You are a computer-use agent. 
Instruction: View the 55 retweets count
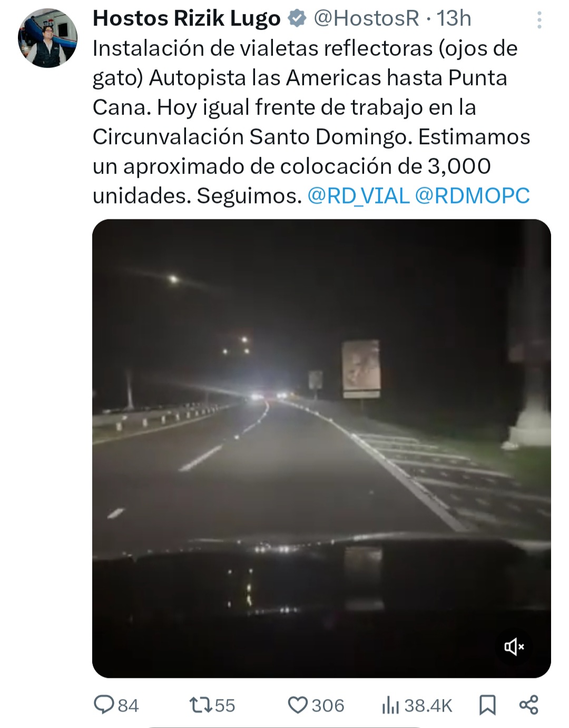225,705
